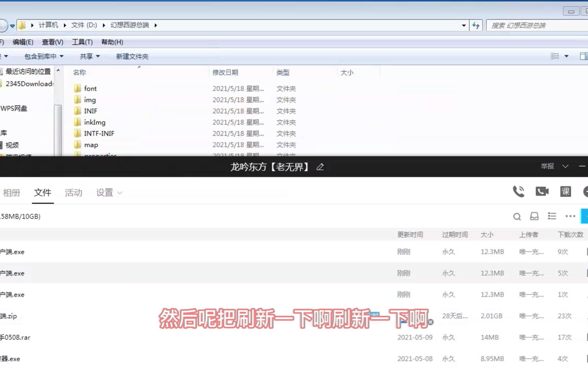Expand 计算机 breadcrumb arrow
This screenshot has width=588, height=368.
[x=65, y=25]
